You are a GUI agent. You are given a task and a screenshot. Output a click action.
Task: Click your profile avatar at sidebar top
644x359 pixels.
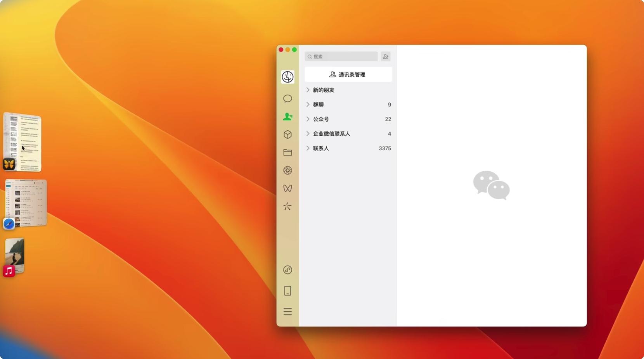point(287,77)
